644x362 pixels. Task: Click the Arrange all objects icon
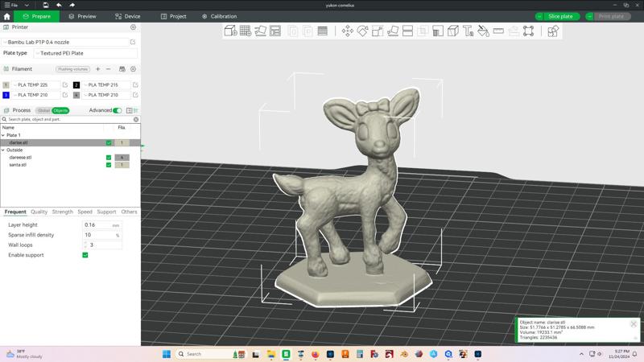coord(275,31)
